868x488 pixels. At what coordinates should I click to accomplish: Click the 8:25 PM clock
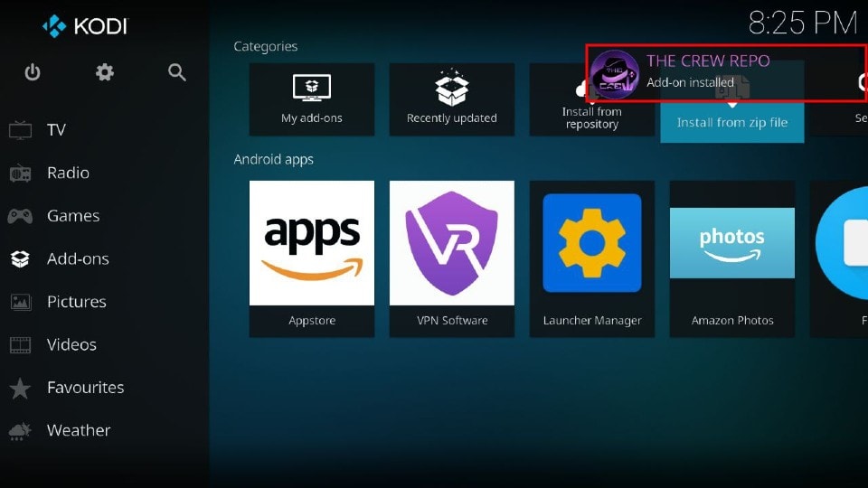(x=803, y=23)
